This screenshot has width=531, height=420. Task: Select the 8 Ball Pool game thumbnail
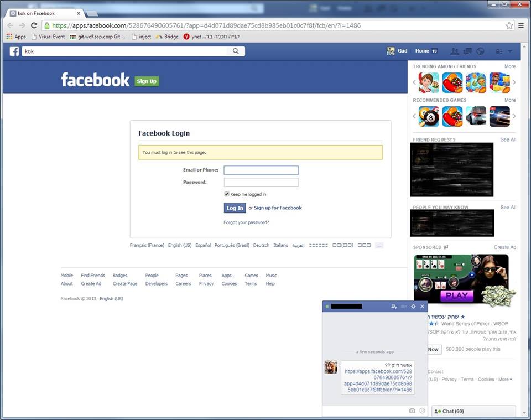click(429, 117)
